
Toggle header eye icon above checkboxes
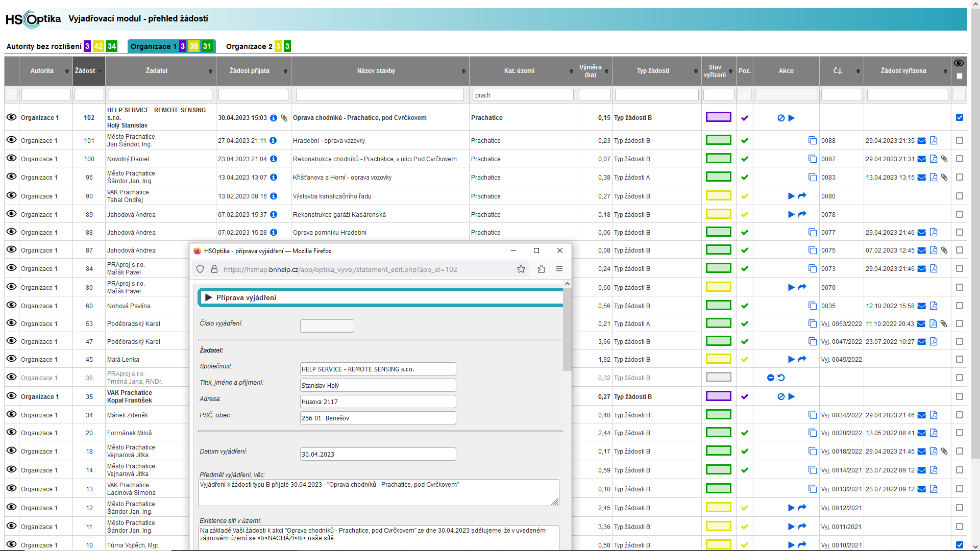click(959, 63)
